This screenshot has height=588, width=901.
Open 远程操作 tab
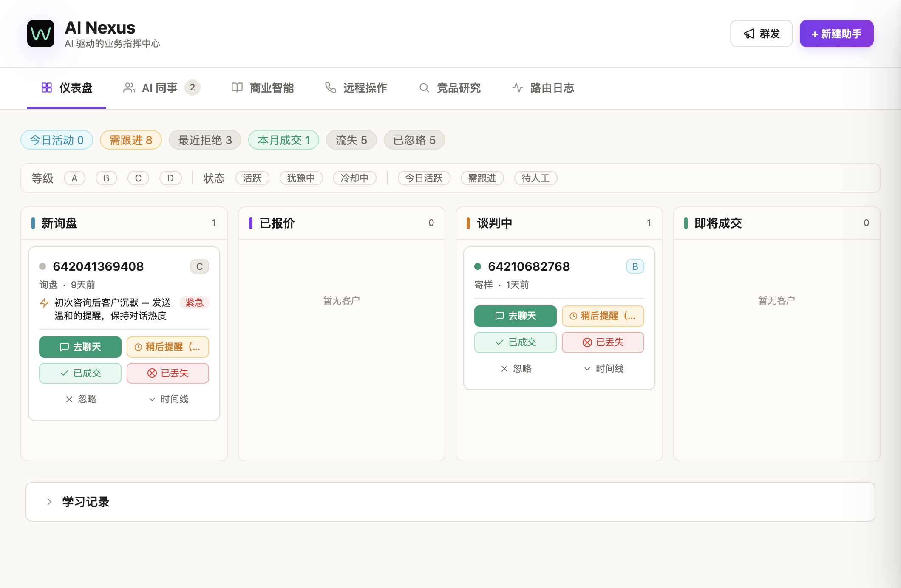pyautogui.click(x=356, y=88)
